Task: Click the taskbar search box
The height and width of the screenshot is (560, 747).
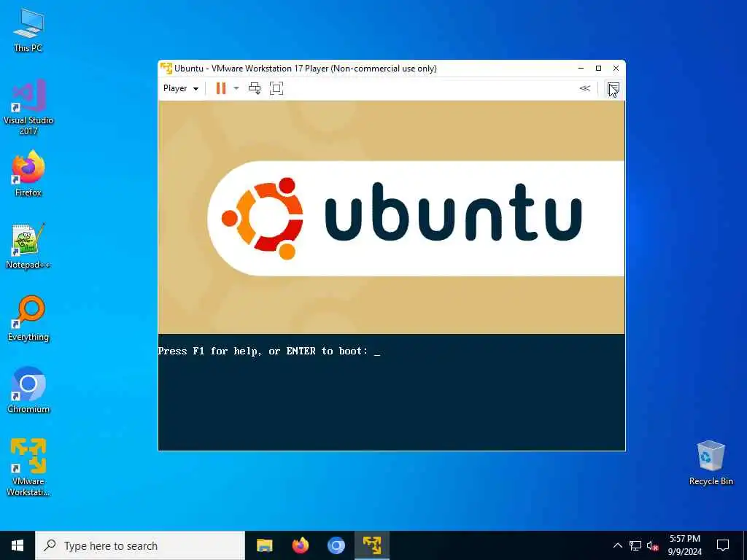Action: 140,545
